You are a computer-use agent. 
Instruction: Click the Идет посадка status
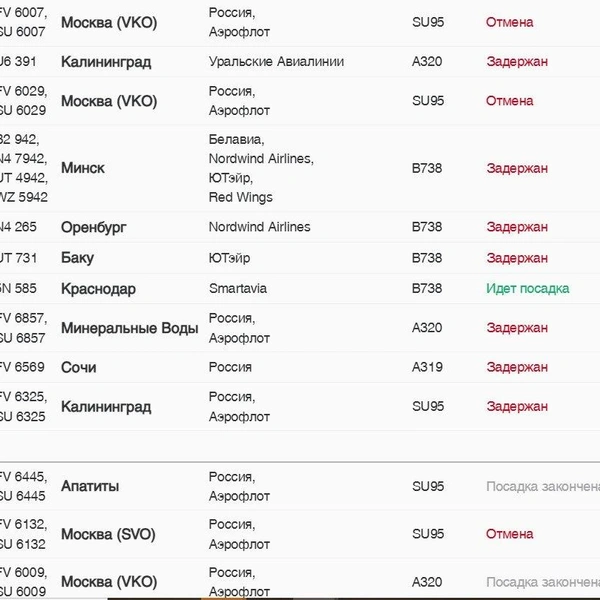[x=528, y=289]
